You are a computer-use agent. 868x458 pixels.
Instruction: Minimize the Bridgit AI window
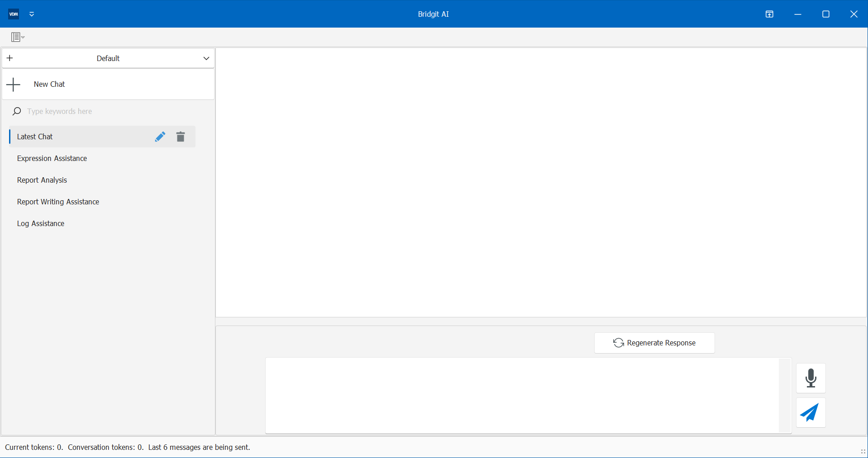(x=798, y=14)
